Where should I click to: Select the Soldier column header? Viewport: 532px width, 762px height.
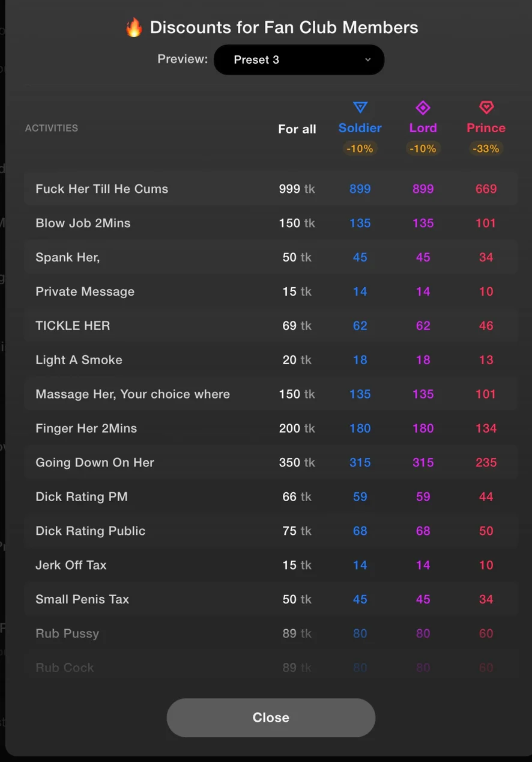pyautogui.click(x=360, y=128)
